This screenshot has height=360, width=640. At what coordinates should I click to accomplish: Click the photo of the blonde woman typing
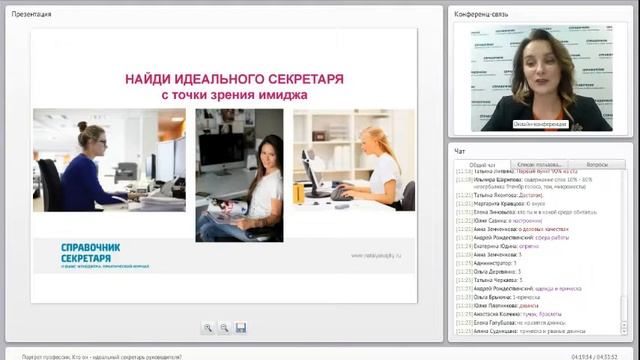pyautogui.click(x=354, y=160)
